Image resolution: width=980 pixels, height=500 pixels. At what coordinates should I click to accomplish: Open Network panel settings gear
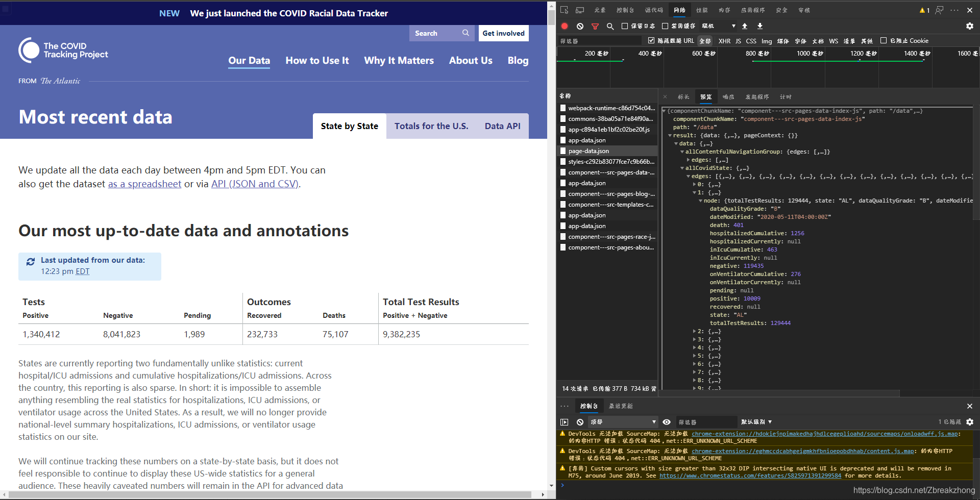pos(970,26)
